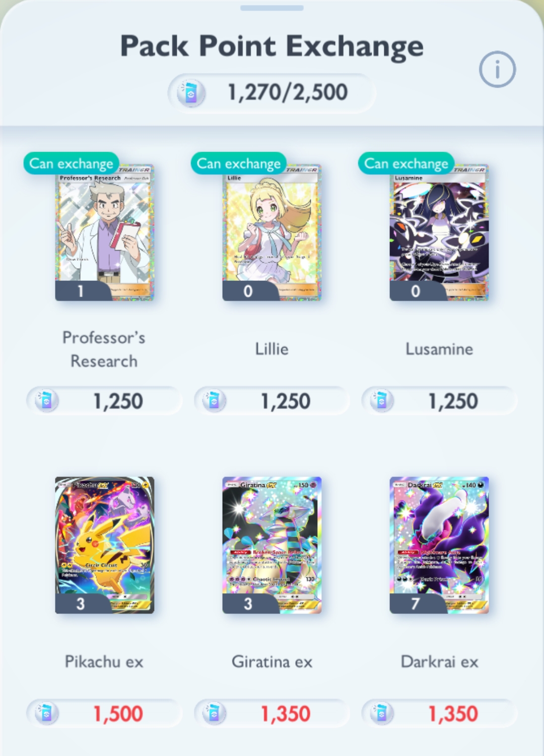Tap pack point icon under Pikachu ex
Image resolution: width=544 pixels, height=756 pixels.
[46, 714]
